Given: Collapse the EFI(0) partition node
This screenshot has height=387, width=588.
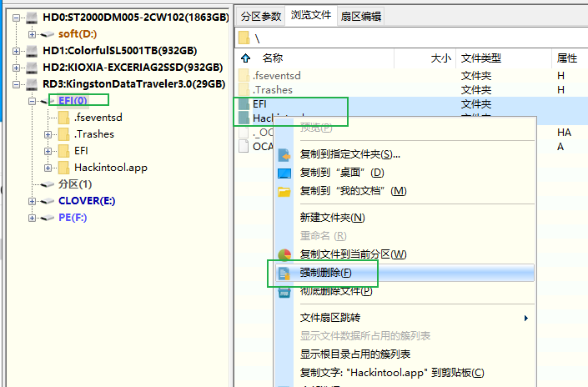Looking at the screenshot, I should [32, 101].
